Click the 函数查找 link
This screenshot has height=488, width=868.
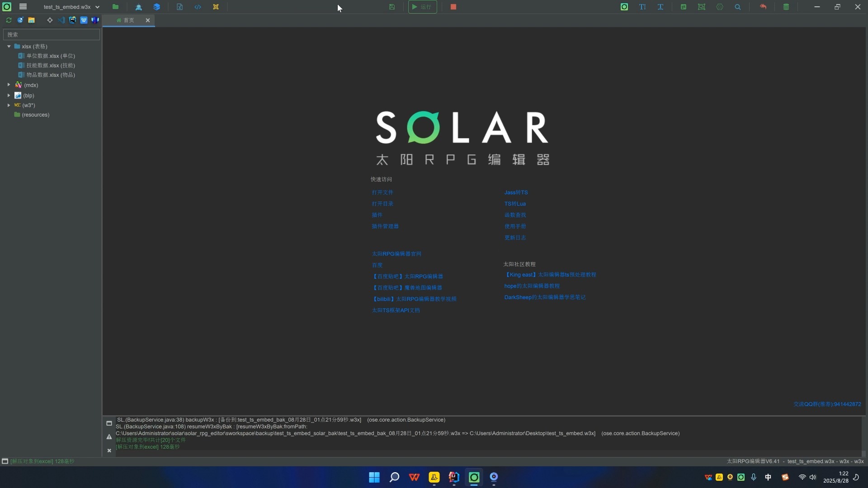pyautogui.click(x=515, y=215)
